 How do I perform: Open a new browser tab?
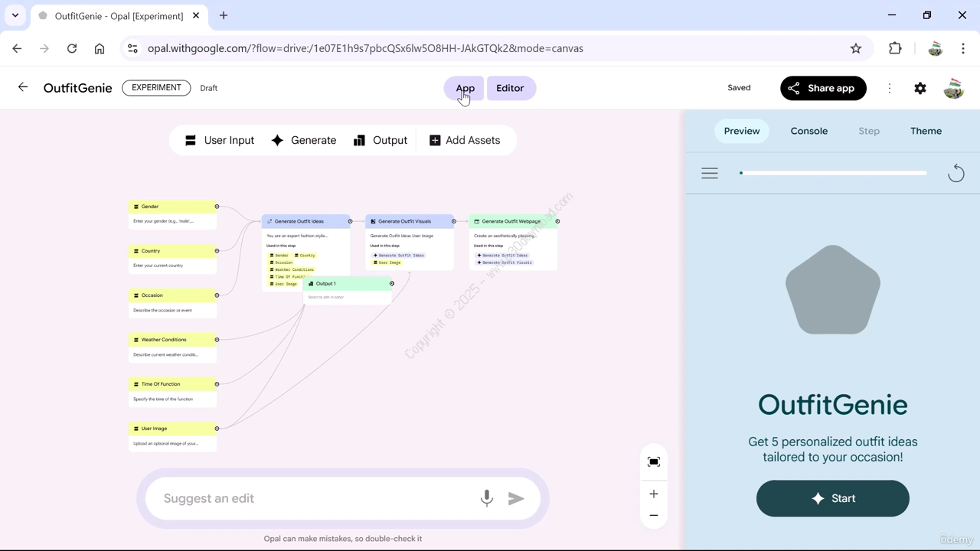[x=224, y=15]
